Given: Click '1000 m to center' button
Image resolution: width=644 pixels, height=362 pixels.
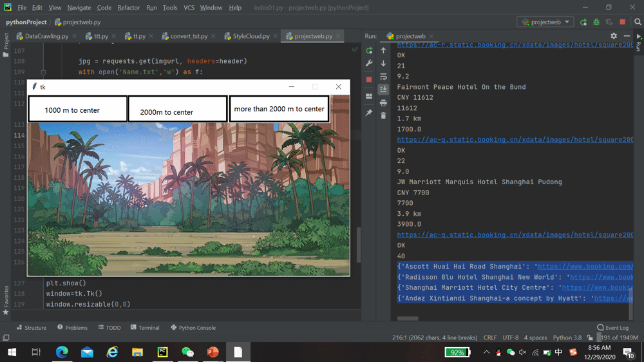Looking at the screenshot, I should pyautogui.click(x=78, y=109).
